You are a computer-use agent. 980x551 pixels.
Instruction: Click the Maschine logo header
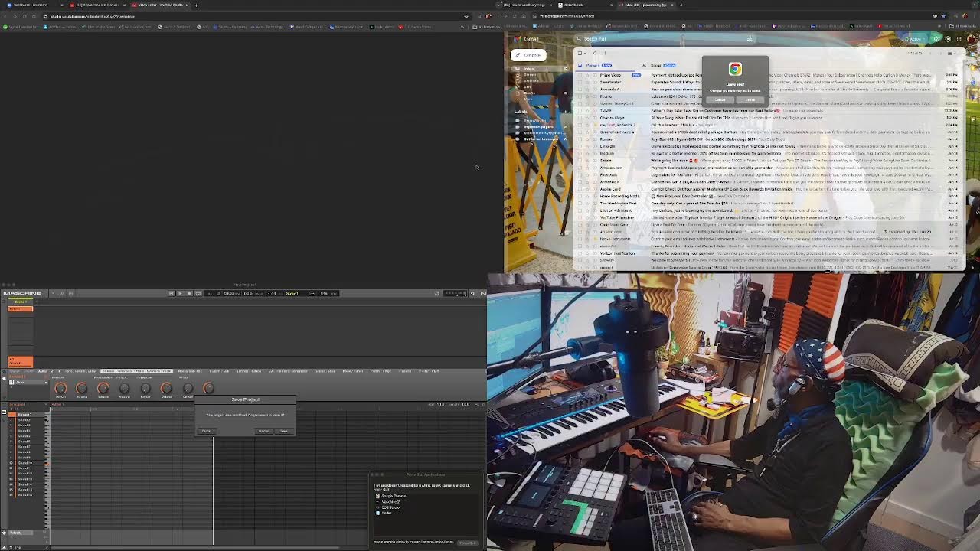(x=22, y=293)
